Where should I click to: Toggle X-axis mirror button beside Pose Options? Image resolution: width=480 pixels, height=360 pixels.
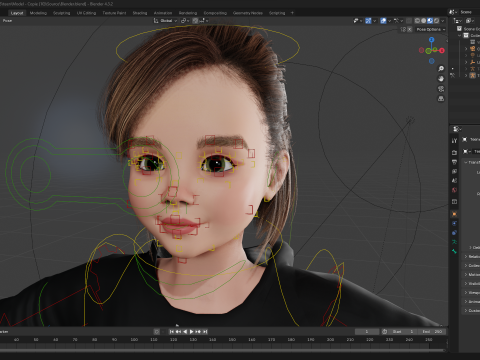(x=410, y=29)
